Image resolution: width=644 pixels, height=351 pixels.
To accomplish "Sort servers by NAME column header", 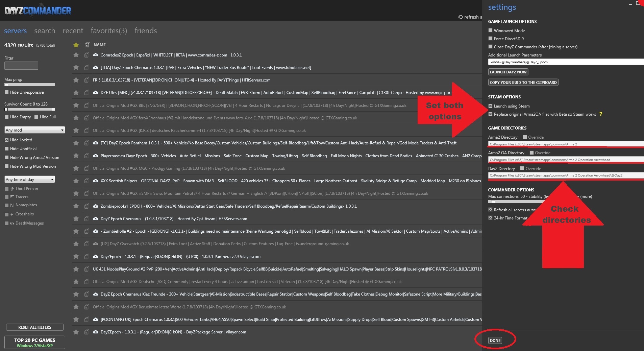I will (x=100, y=45).
